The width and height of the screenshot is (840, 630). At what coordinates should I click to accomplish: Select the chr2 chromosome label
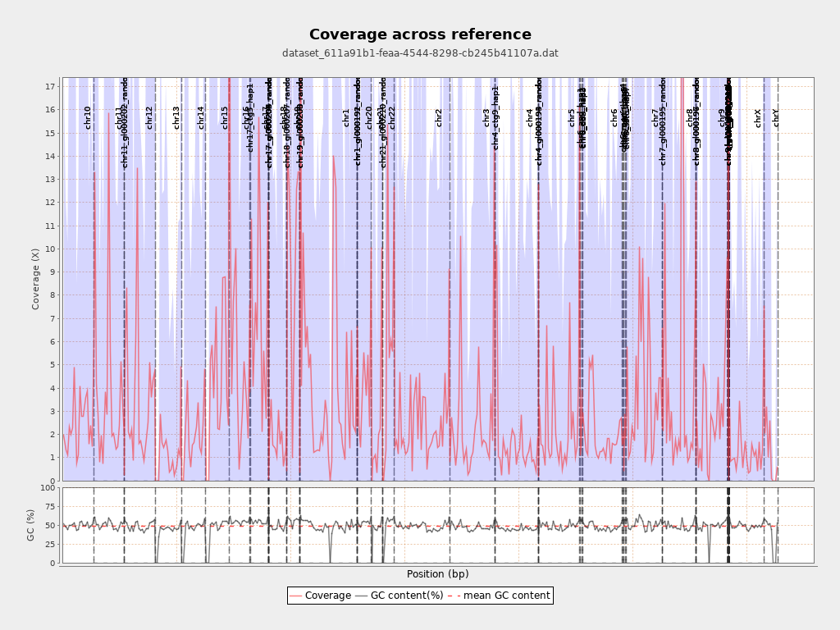click(x=439, y=117)
